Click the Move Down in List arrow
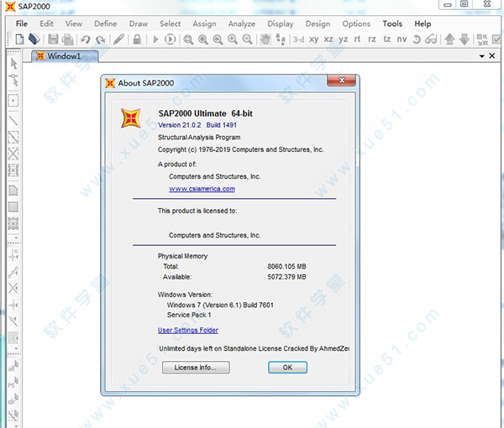 point(465,39)
